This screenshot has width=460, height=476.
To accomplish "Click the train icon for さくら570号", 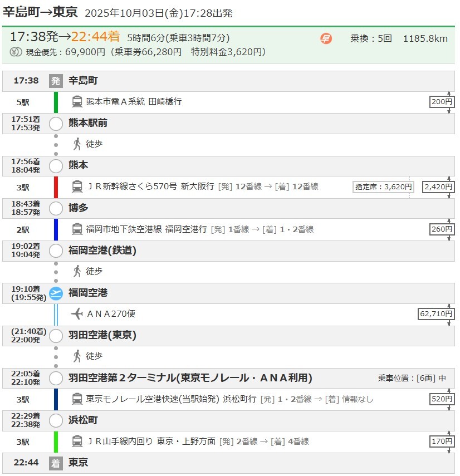I will (x=77, y=187).
